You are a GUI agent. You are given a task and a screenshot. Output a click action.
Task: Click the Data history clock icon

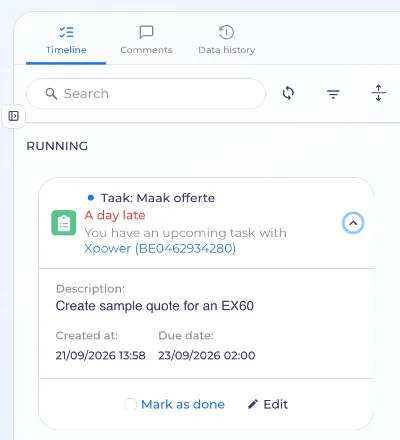pyautogui.click(x=226, y=32)
